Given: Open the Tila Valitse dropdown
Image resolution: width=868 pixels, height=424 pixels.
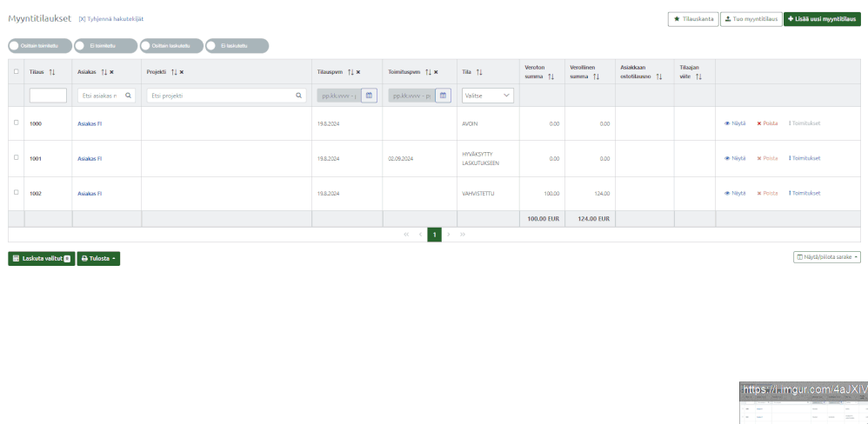Looking at the screenshot, I should coord(488,96).
